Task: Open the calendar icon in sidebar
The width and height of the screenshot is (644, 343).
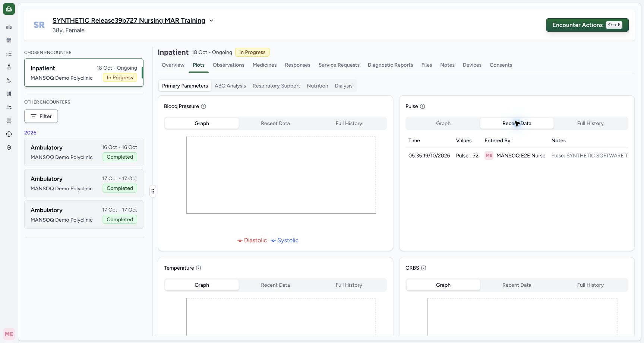Action: [x=9, y=40]
